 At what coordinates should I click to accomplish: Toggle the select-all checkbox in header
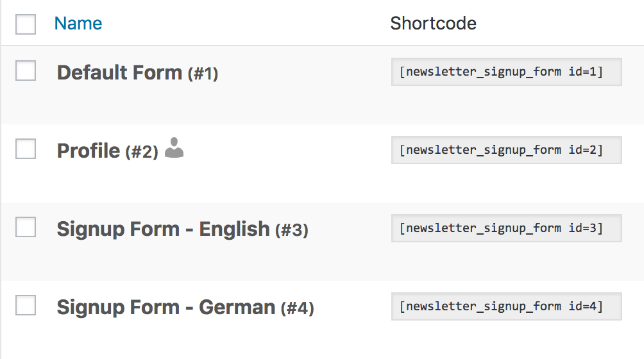pos(26,24)
